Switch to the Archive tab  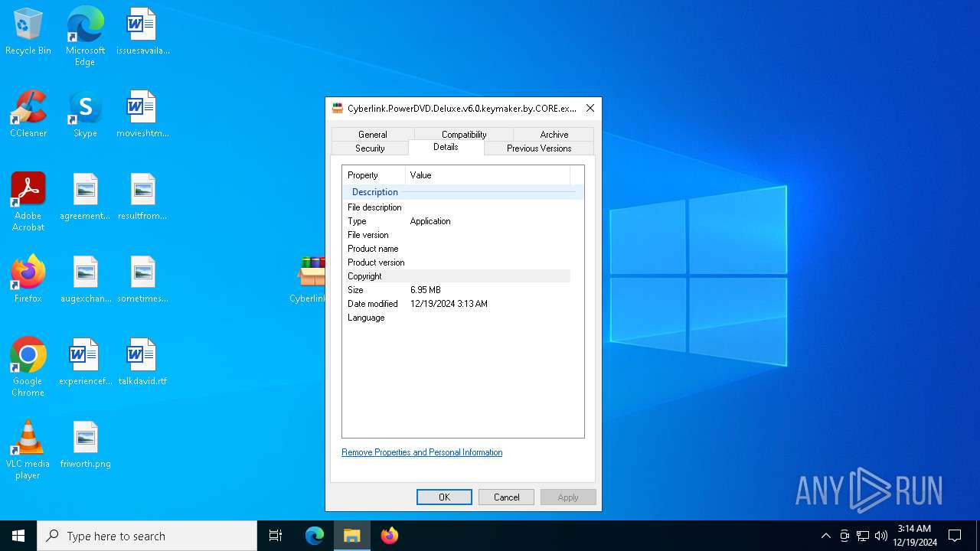pos(554,134)
